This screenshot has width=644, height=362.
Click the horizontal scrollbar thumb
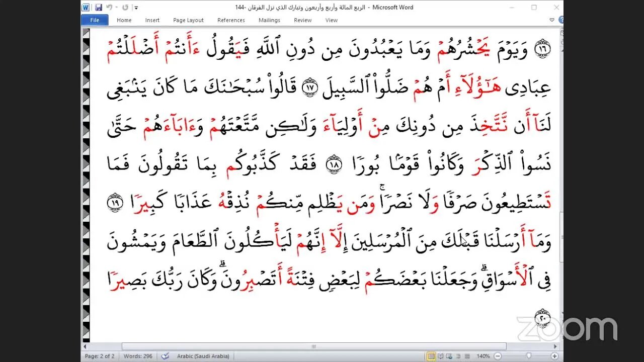[313, 346]
